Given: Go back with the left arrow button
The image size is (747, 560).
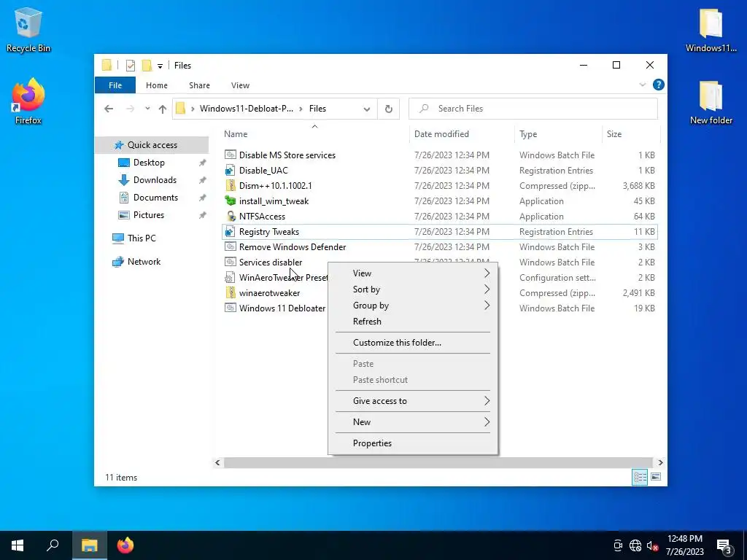Looking at the screenshot, I should click(x=109, y=109).
